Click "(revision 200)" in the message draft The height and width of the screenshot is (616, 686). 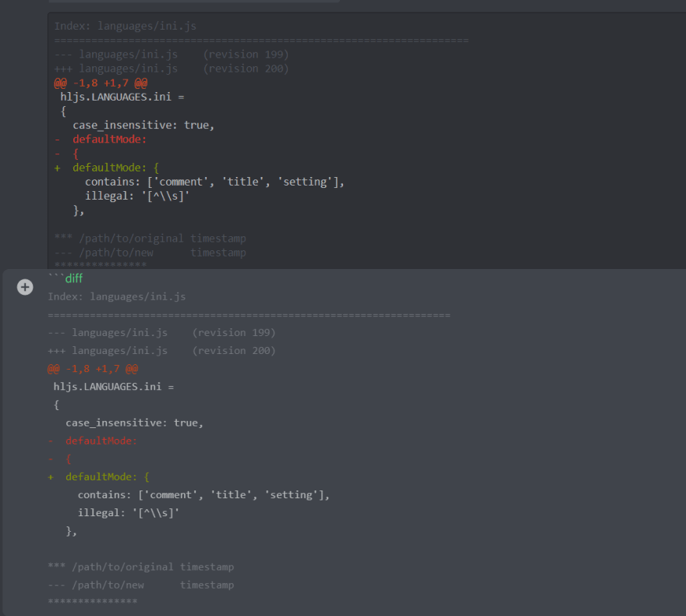[x=234, y=350]
